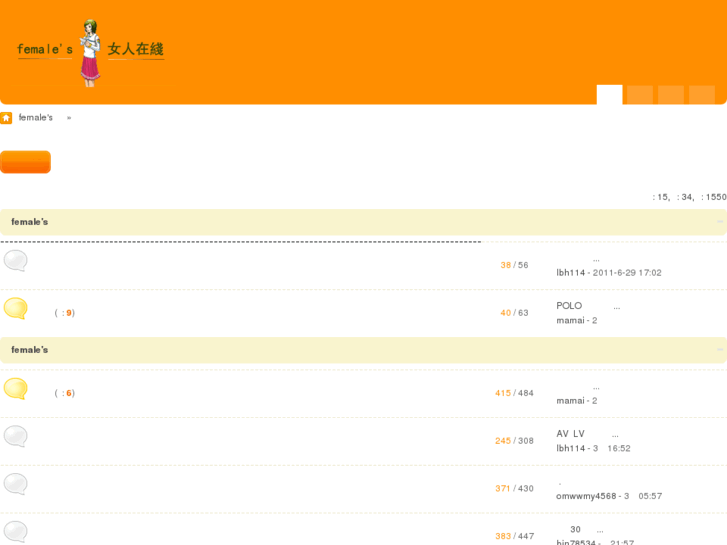Click the orange count 6 in the 415/484 row
Screen dimensions: 727x545
pyautogui.click(x=69, y=393)
